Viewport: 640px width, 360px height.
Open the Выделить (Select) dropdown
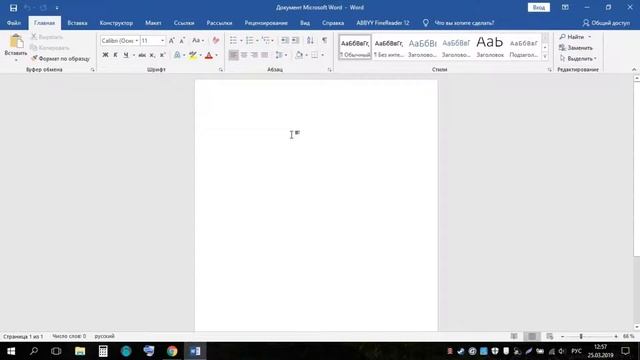(578, 59)
